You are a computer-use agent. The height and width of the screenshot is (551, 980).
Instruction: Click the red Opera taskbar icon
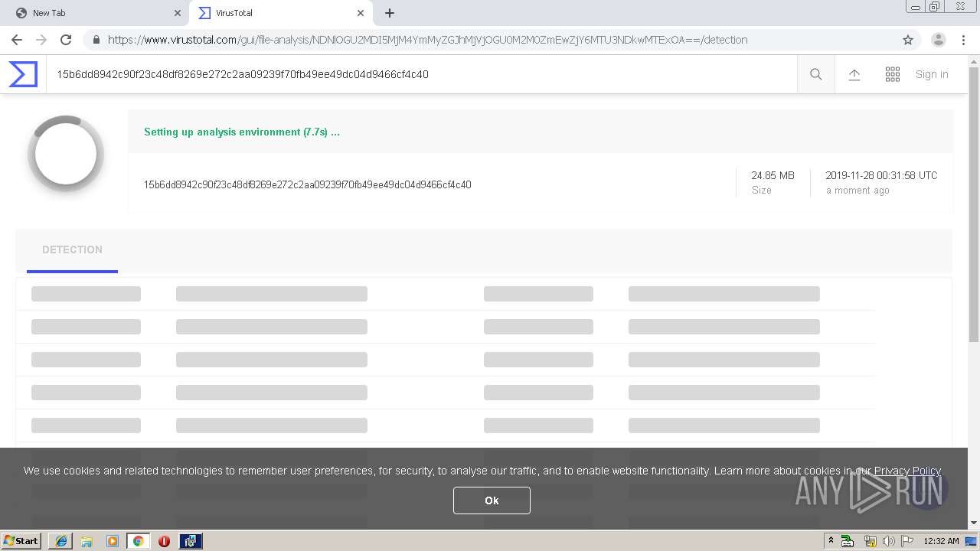[x=164, y=541]
